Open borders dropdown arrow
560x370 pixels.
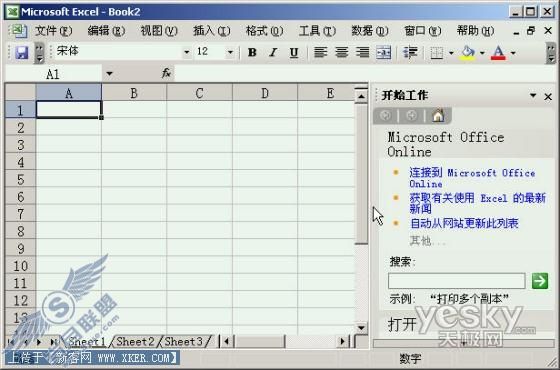pyautogui.click(x=451, y=53)
